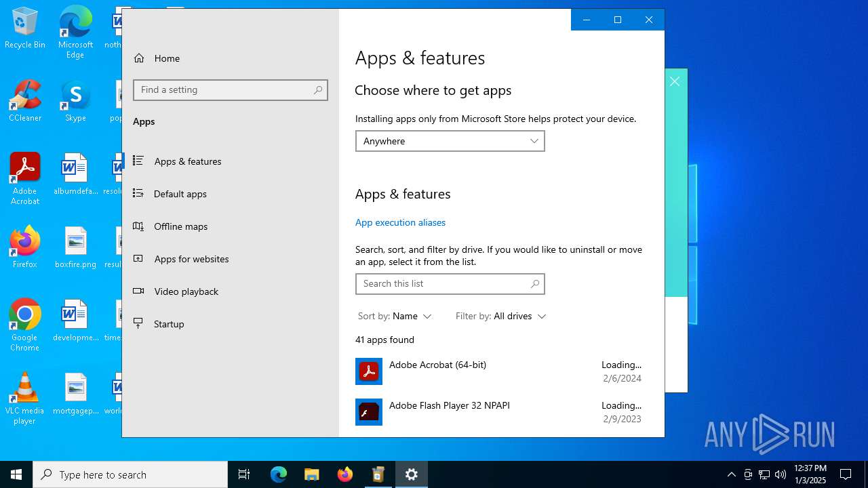The image size is (868, 488).
Task: Click magnifier icon in Search this list
Action: coord(535,284)
